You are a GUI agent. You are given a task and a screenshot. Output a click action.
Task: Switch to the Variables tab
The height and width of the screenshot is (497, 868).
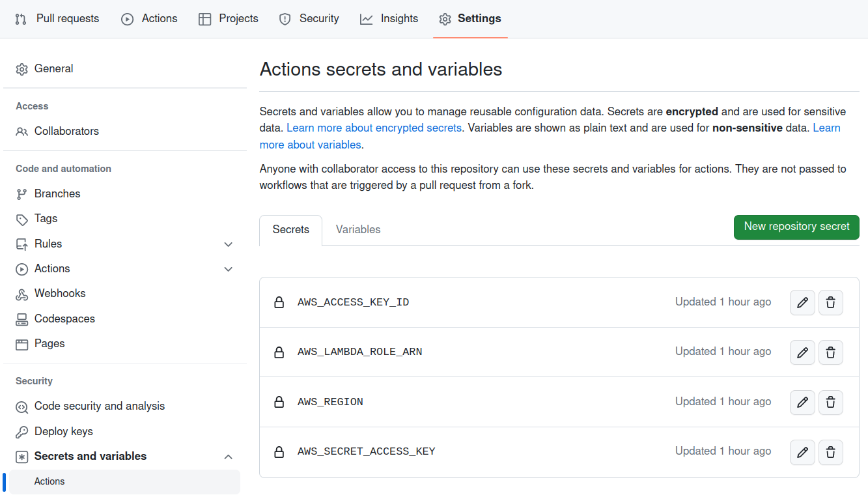tap(357, 229)
